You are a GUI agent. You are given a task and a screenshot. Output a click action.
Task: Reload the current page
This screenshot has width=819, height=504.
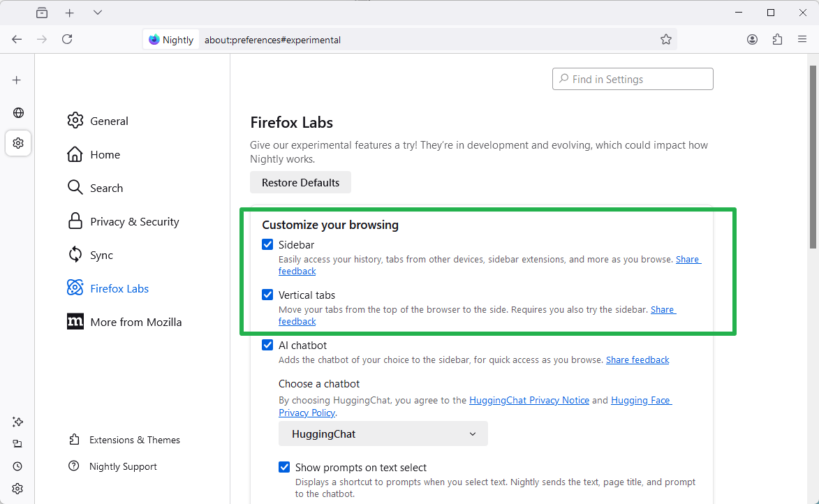tap(67, 39)
